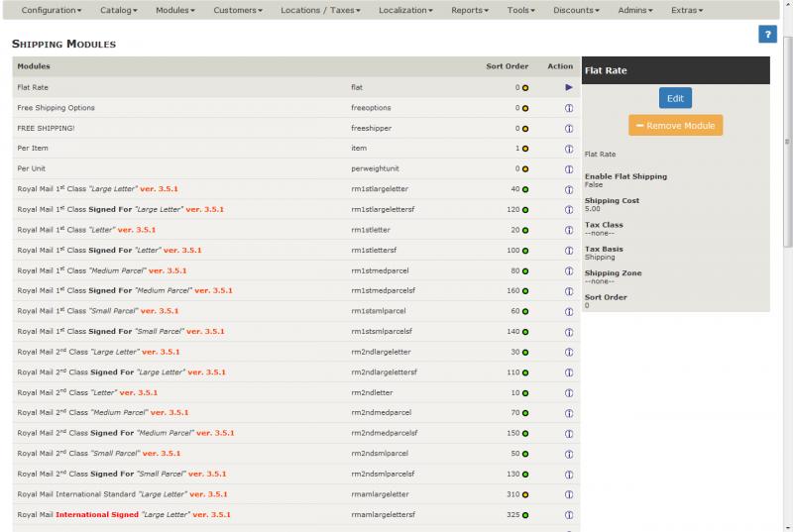Click the Sort Order column header
Image resolution: width=793 pixels, height=532 pixels.
(x=507, y=66)
